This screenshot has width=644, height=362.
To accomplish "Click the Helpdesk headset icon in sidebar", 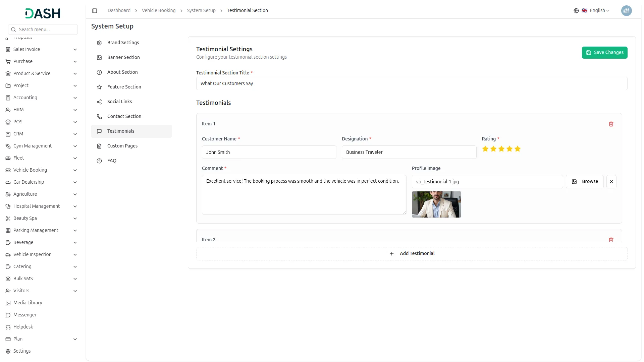I will (8, 327).
